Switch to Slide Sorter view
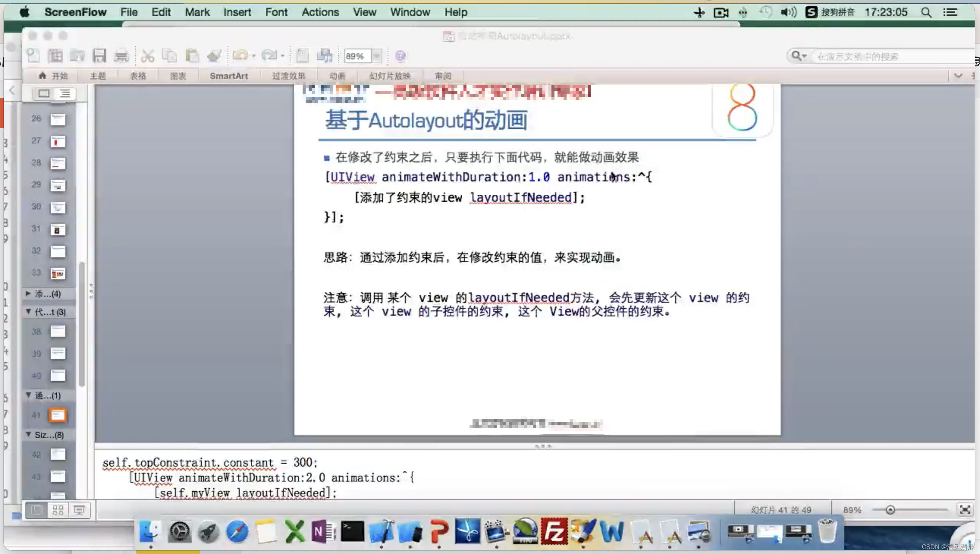 click(58, 510)
